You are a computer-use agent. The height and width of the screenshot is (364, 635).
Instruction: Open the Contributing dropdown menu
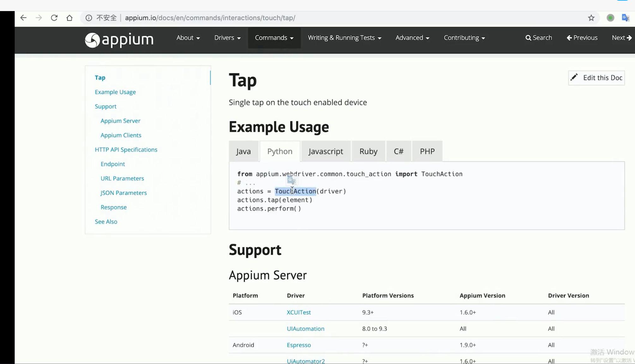tap(464, 38)
